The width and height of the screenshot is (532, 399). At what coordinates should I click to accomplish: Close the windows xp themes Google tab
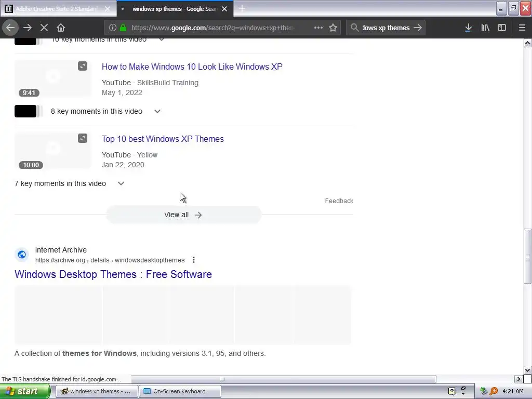point(224,9)
